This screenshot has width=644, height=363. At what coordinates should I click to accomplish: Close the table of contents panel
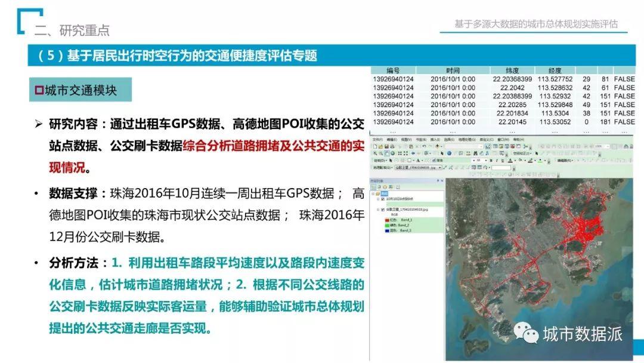[x=442, y=180]
